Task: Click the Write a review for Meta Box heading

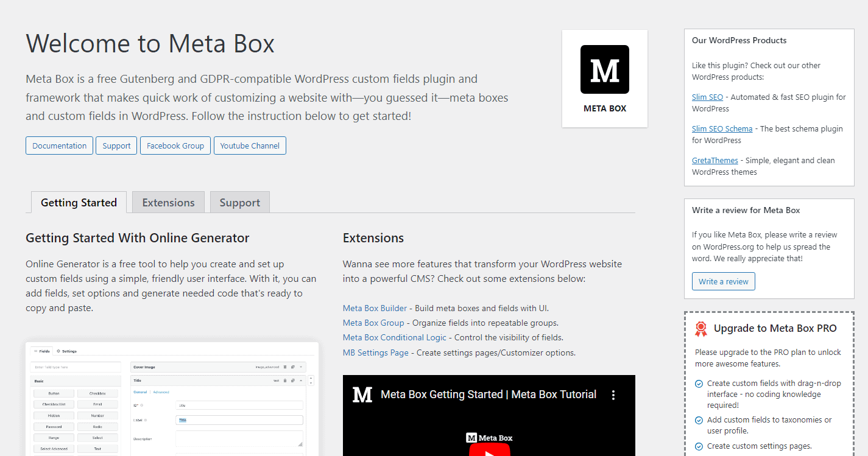Action: (746, 210)
